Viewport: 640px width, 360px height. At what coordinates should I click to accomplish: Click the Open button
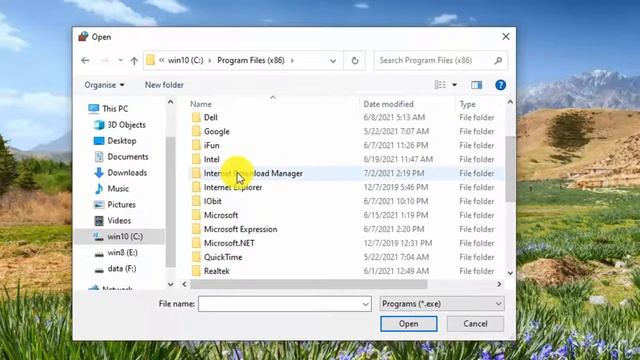tap(409, 324)
